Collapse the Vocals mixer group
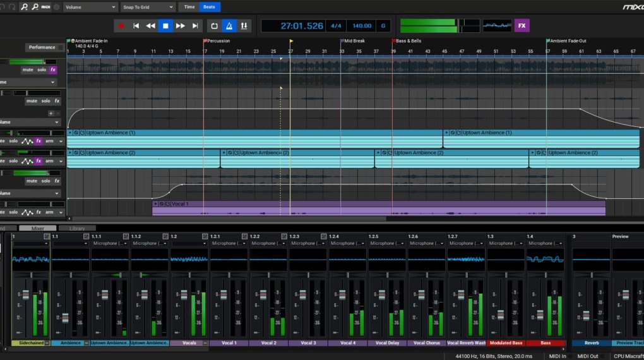644x360 pixels. [x=205, y=343]
